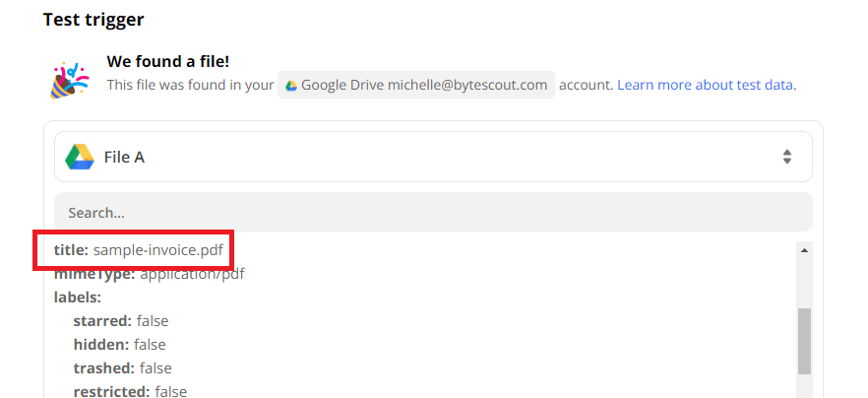
Task: Select the restricted: false entry
Action: 130,391
